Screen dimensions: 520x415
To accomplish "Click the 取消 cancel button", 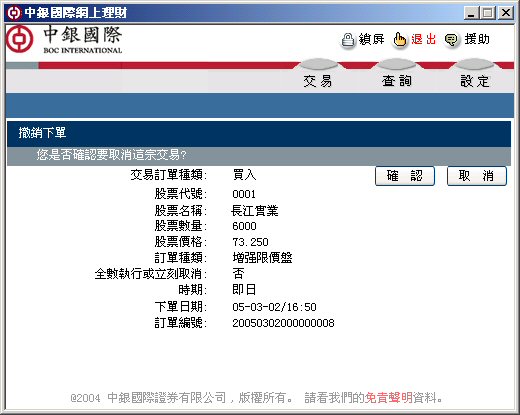I will pyautogui.click(x=476, y=176).
